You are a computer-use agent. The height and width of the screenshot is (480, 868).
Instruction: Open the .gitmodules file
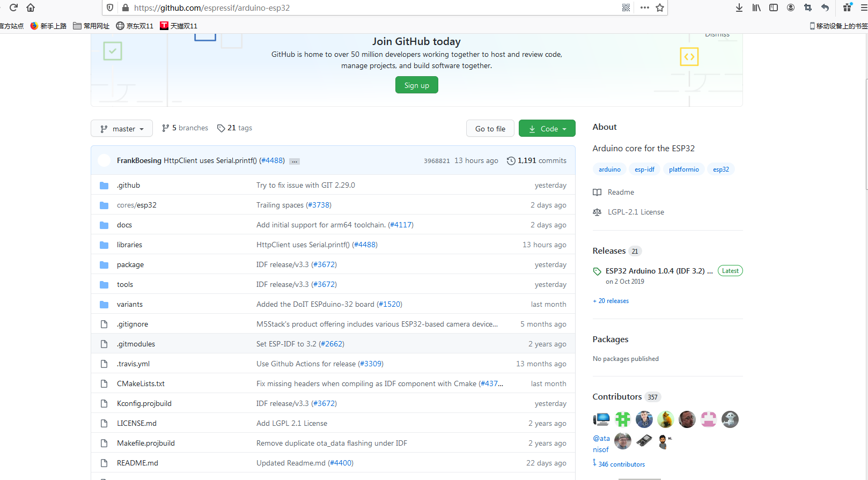click(136, 344)
